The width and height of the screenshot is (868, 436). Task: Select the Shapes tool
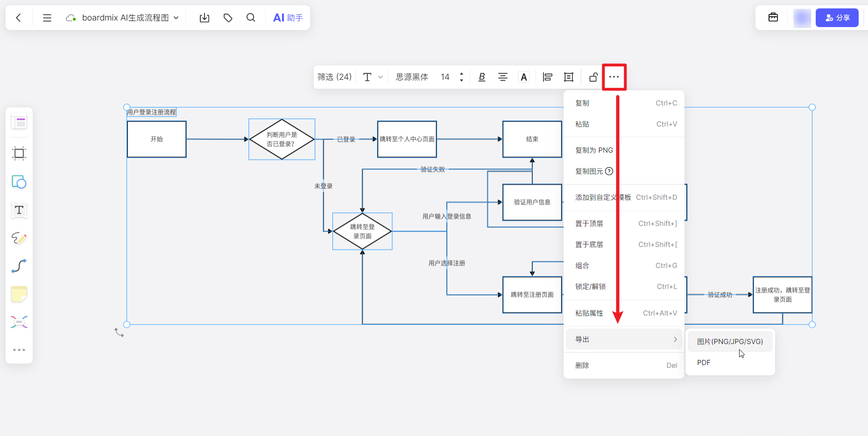[x=19, y=182]
